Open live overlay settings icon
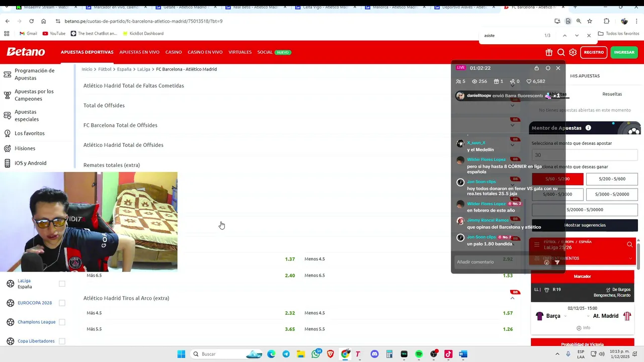The image size is (644, 362). 548,68
